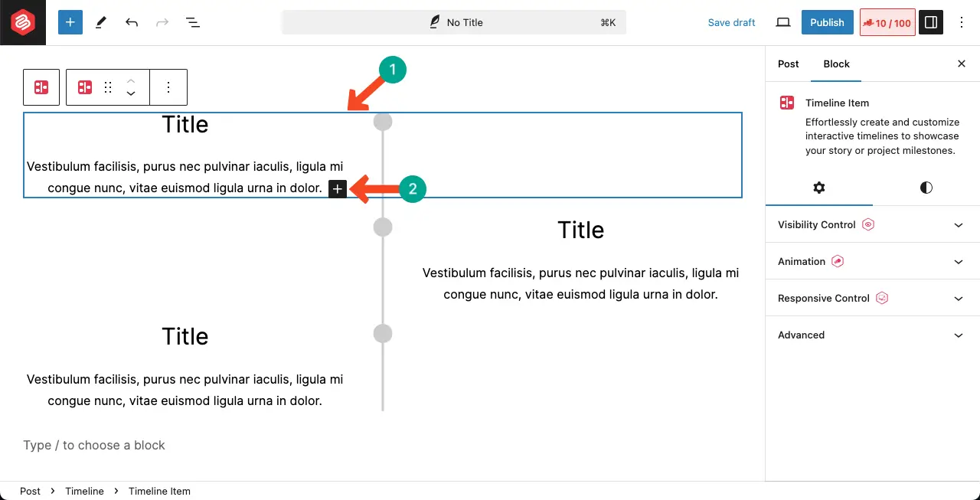Click the Undo arrow
Viewport: 980px width, 500px height.
coord(132,22)
